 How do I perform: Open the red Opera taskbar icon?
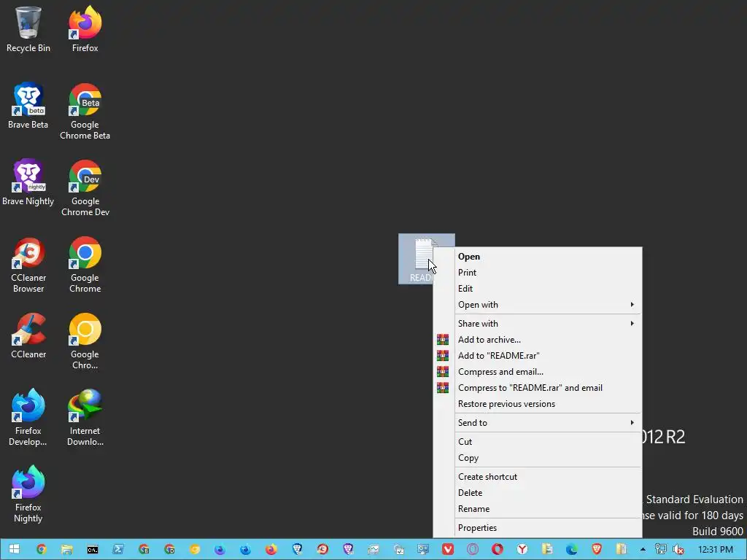pyautogui.click(x=498, y=550)
